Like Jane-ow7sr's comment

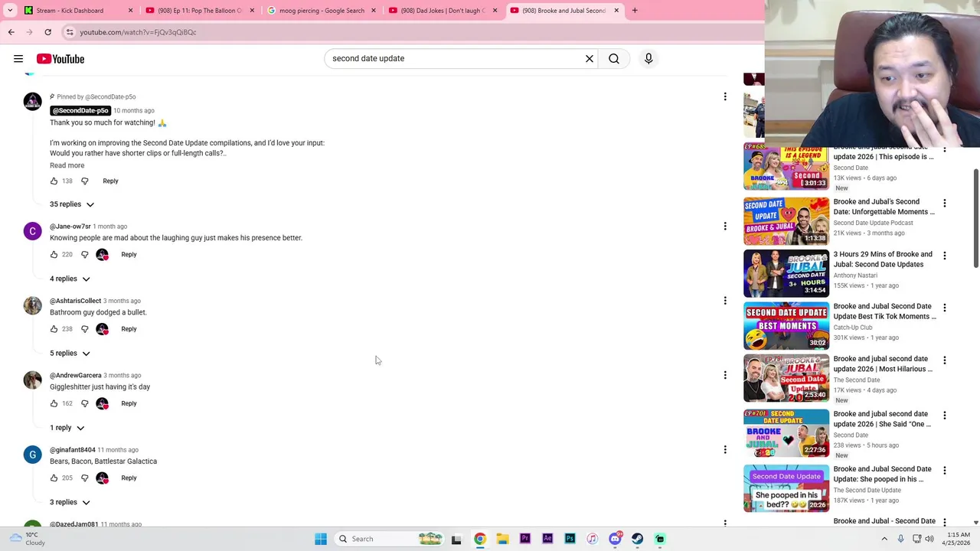click(54, 255)
